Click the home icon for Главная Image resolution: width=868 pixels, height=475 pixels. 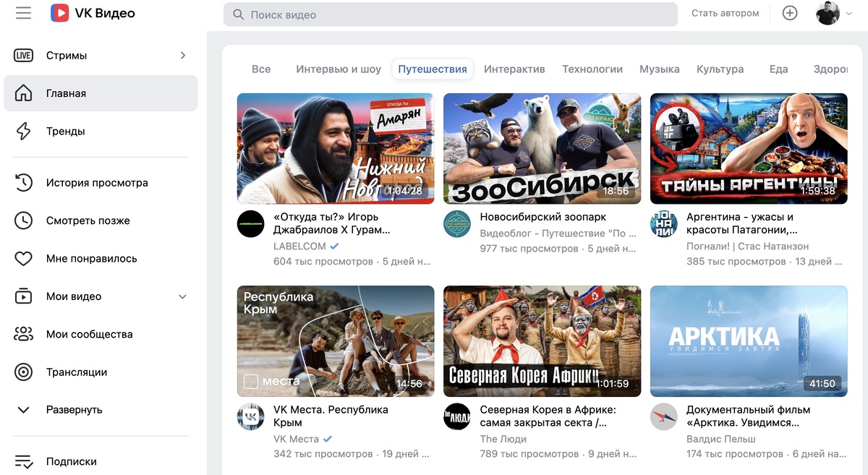coord(24,93)
